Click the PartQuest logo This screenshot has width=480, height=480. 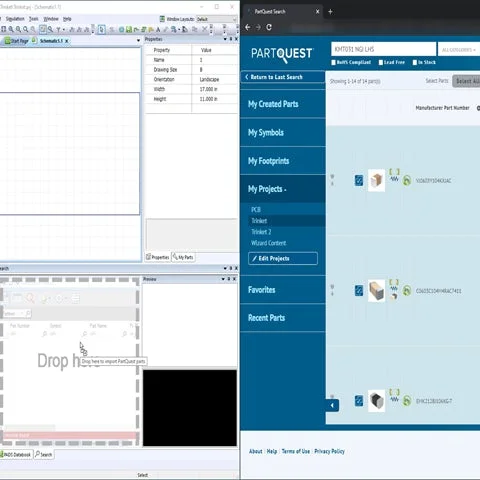pyautogui.click(x=282, y=54)
